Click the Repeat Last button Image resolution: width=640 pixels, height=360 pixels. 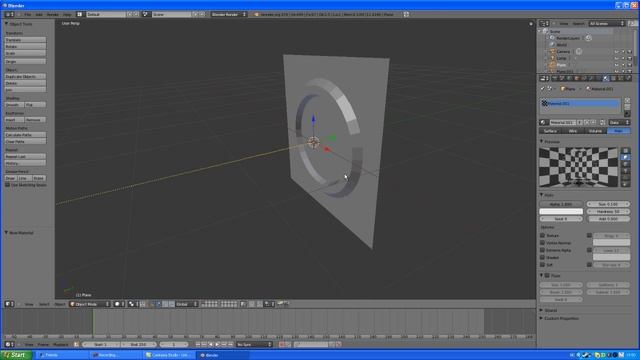[25, 157]
